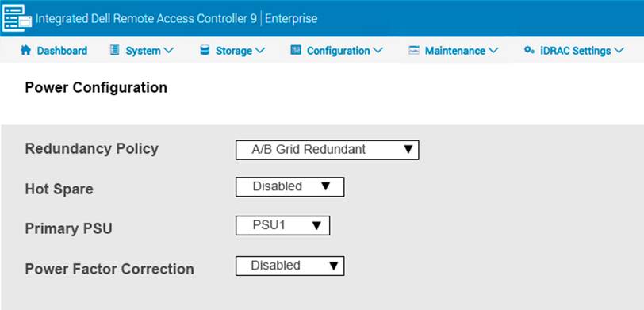644x310 pixels.
Task: Click the iDRAC server logo icon
Action: click(x=17, y=18)
